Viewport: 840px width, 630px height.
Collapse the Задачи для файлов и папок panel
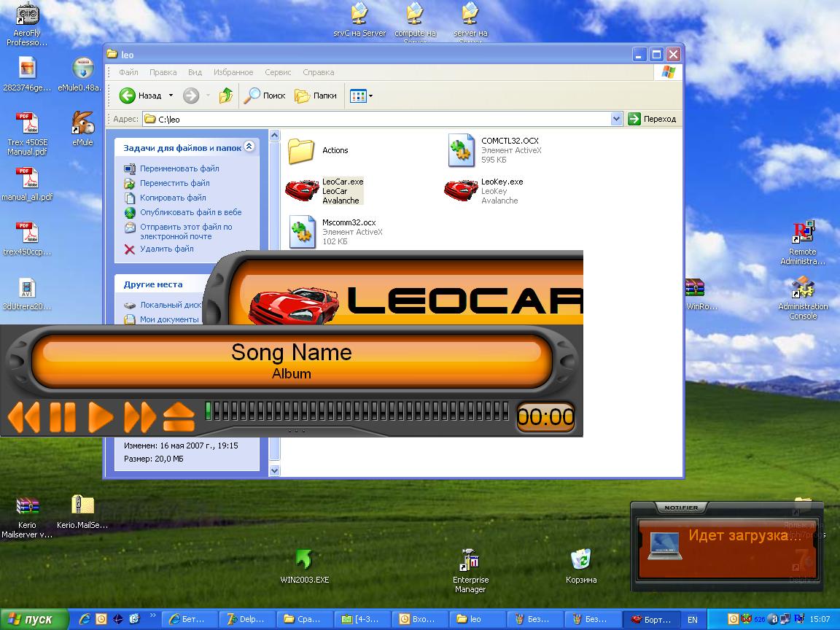(249, 147)
